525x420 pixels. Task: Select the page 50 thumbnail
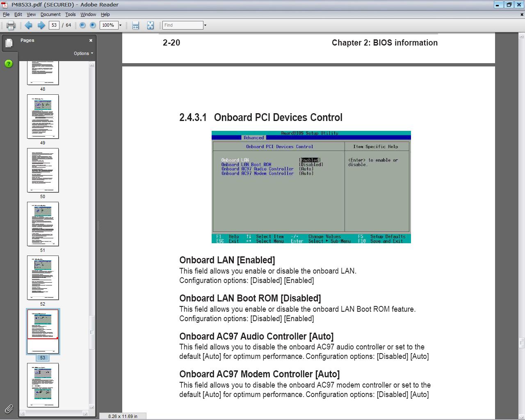pyautogui.click(x=43, y=170)
